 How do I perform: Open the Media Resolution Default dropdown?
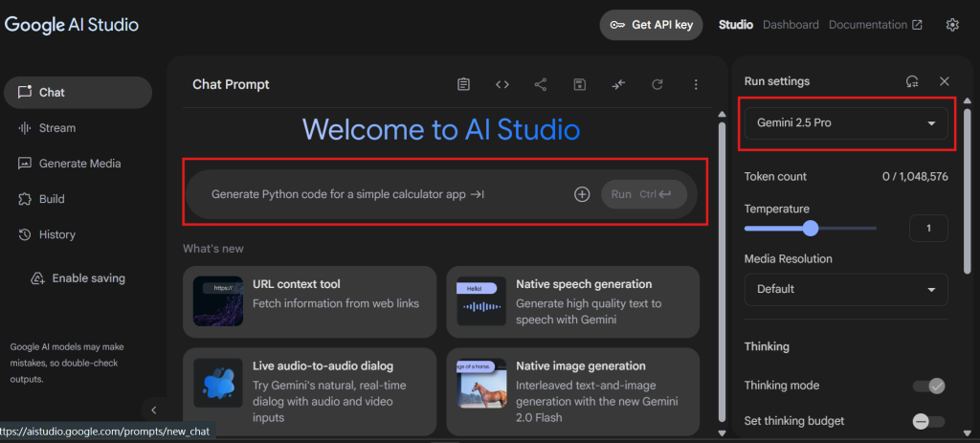pos(846,289)
